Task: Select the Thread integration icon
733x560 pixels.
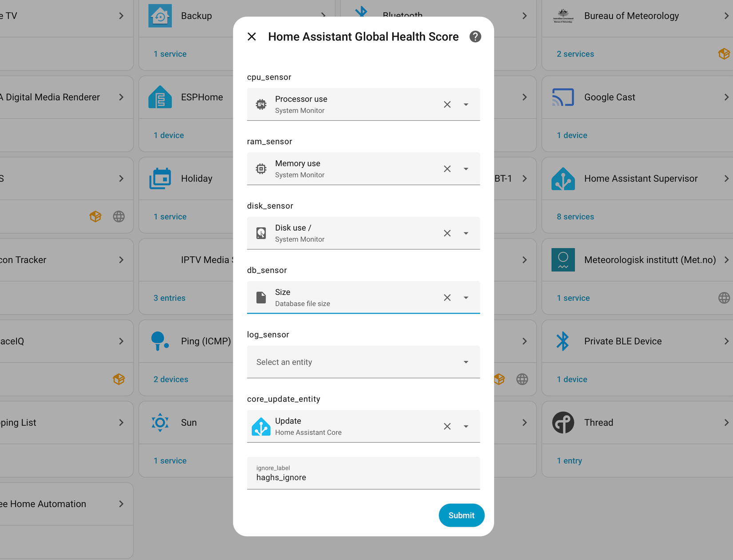Action: [563, 422]
